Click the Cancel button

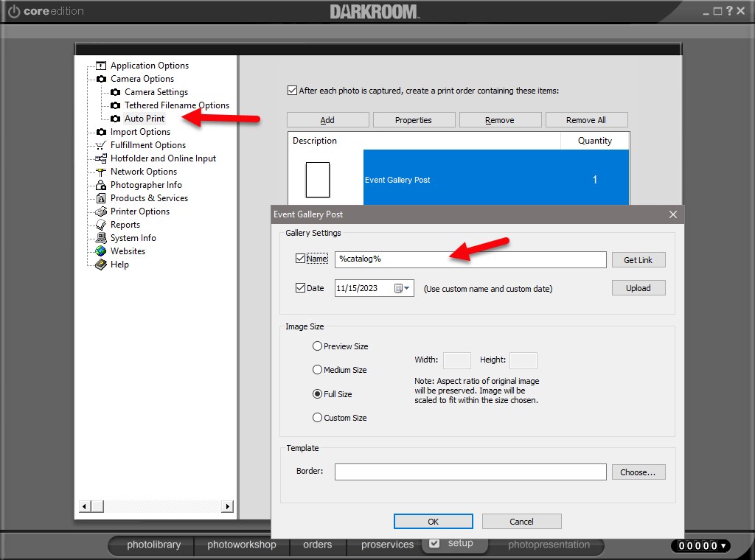[x=521, y=522]
